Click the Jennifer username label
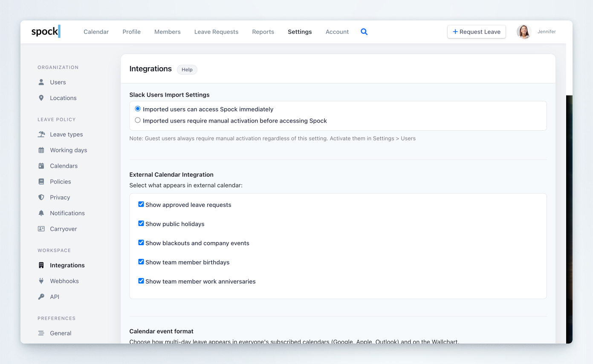The width and height of the screenshot is (593, 364). pyautogui.click(x=547, y=32)
